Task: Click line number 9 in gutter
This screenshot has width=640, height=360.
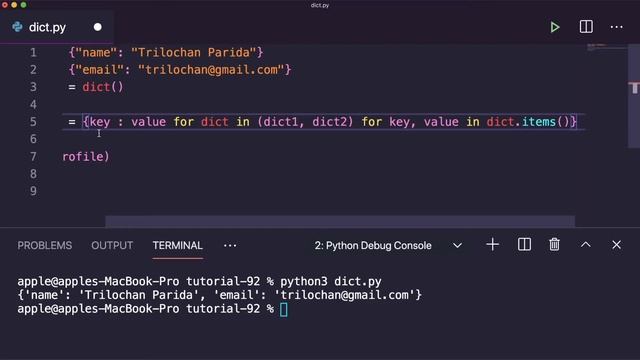Action: point(33,191)
